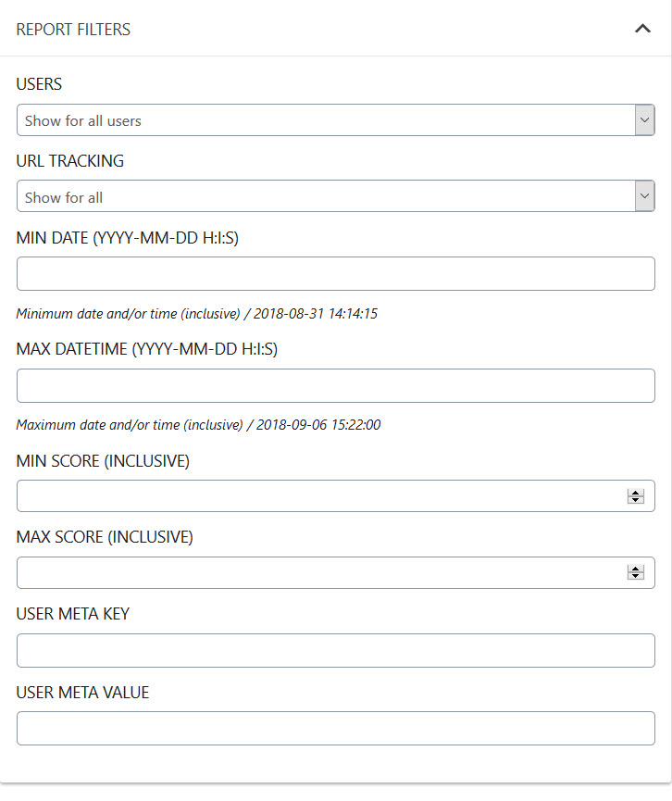672x801 pixels.
Task: Click the Users dropdown arrow button
Action: pyautogui.click(x=644, y=120)
